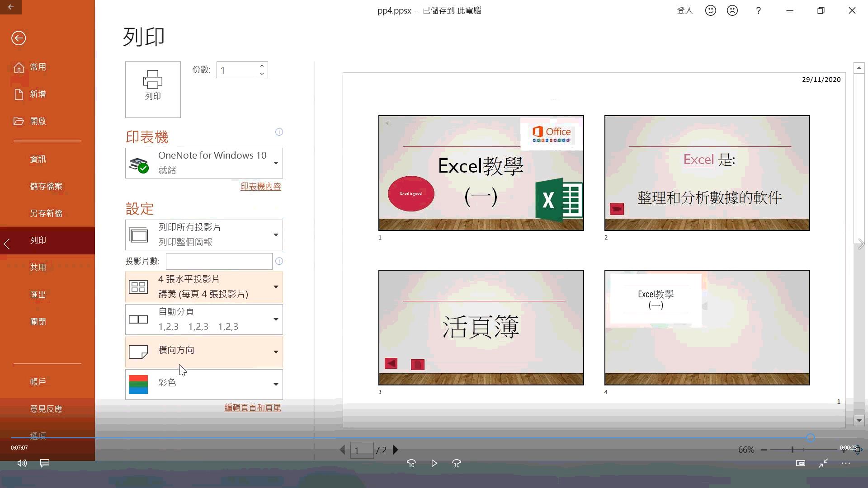Open 印表機內容 printer properties link
This screenshot has height=488, width=868.
[260, 186]
